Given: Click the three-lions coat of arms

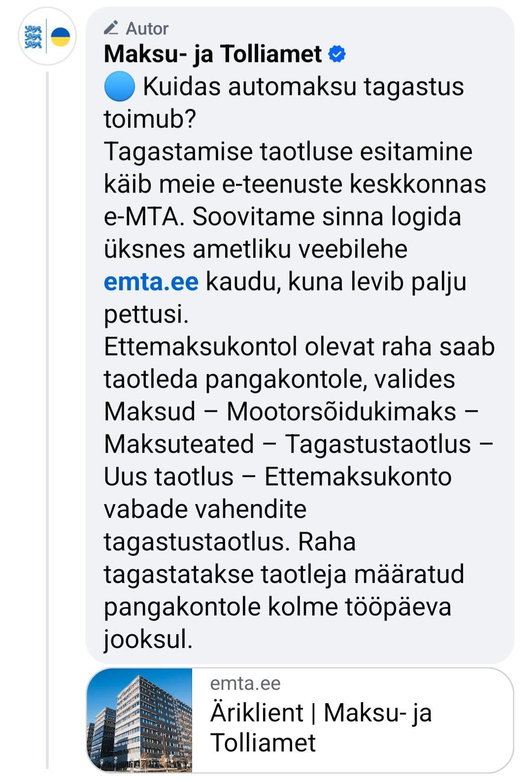Looking at the screenshot, I should 33,37.
